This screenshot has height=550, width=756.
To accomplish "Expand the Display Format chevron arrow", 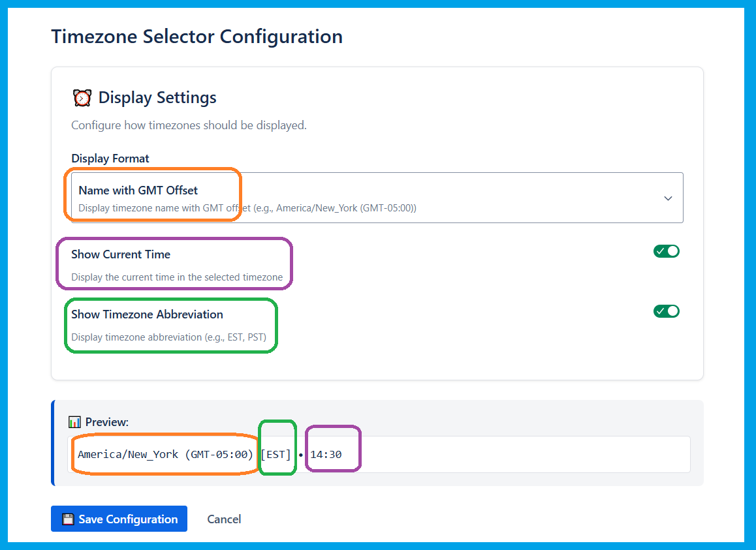I will tap(668, 198).
